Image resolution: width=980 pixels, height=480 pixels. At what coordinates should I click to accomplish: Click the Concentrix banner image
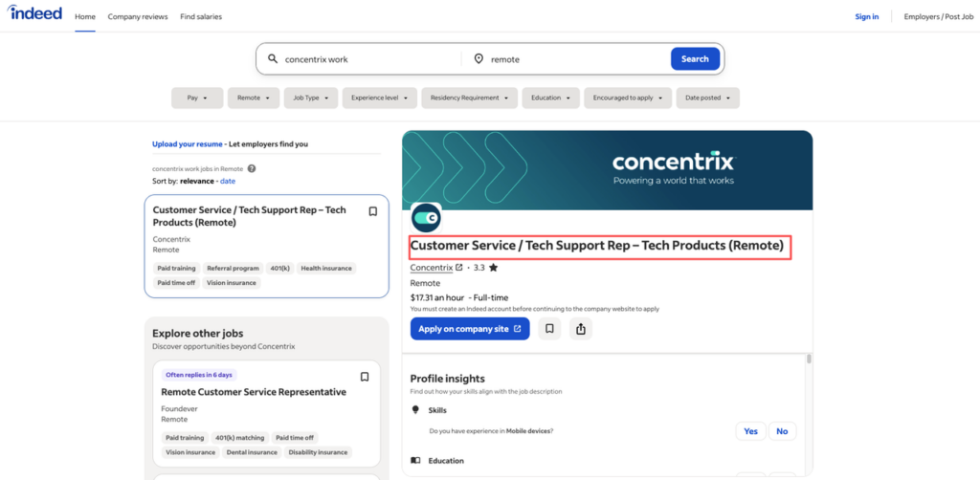(608, 170)
